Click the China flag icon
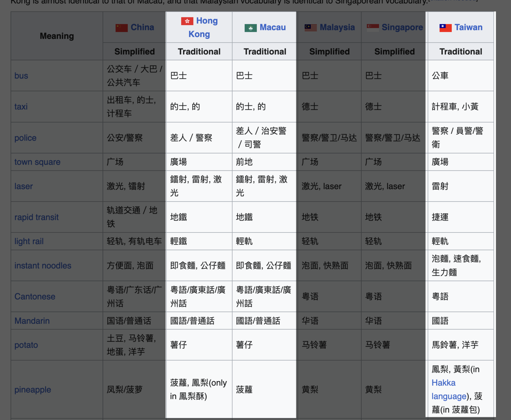511x420 pixels. [121, 28]
